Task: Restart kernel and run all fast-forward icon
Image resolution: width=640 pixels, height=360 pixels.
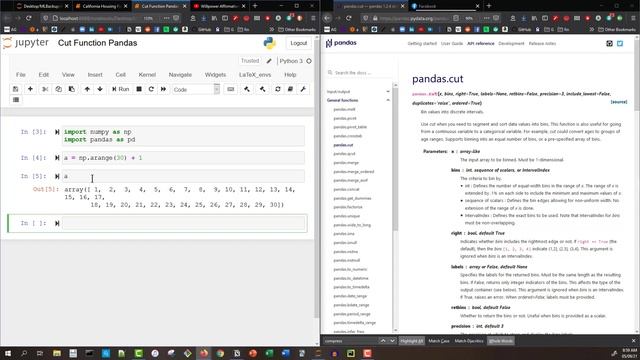Action: [163, 89]
